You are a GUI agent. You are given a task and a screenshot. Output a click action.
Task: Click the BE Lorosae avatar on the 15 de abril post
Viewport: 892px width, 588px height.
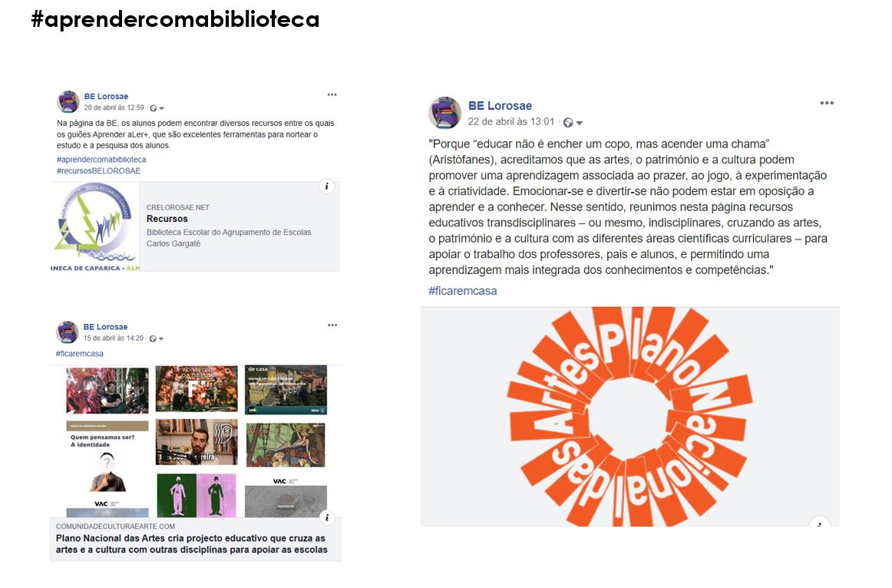click(67, 332)
